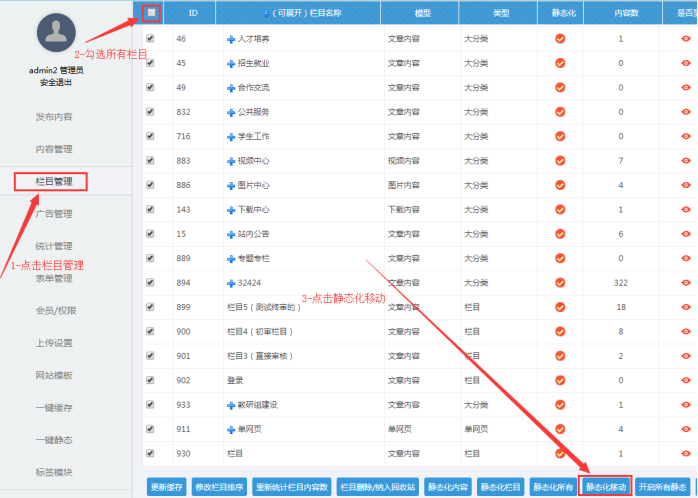Viewport: 698px width, 498px height.
Task: Expand the 人才培养 category with plus icon
Action: 231,39
